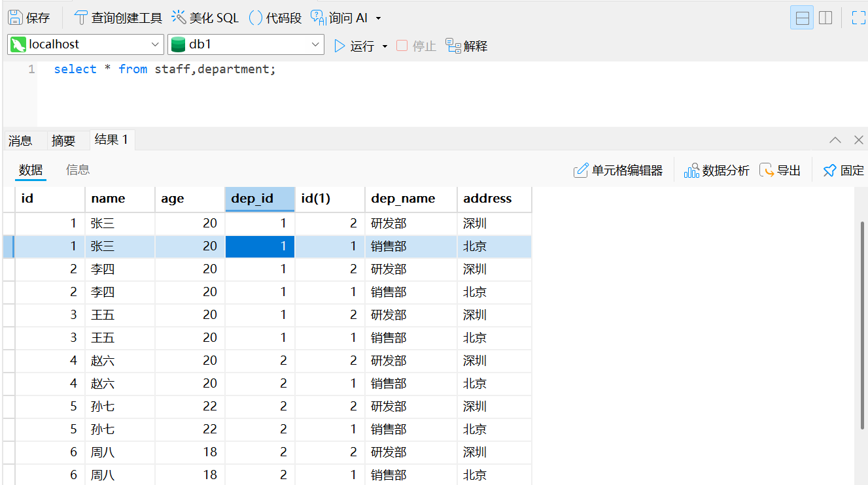Toggle full screen mode icon

coord(858,18)
